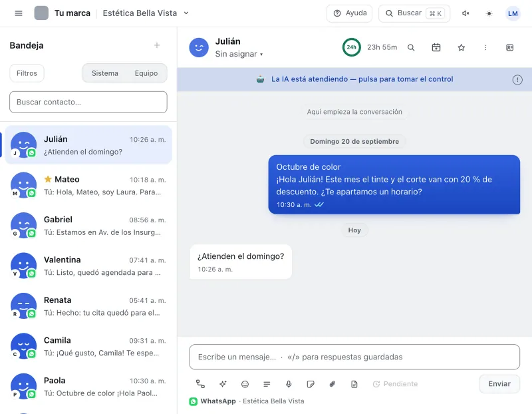This screenshot has height=414, width=532.
Task: Open saved replies lines icon
Action: 267,384
